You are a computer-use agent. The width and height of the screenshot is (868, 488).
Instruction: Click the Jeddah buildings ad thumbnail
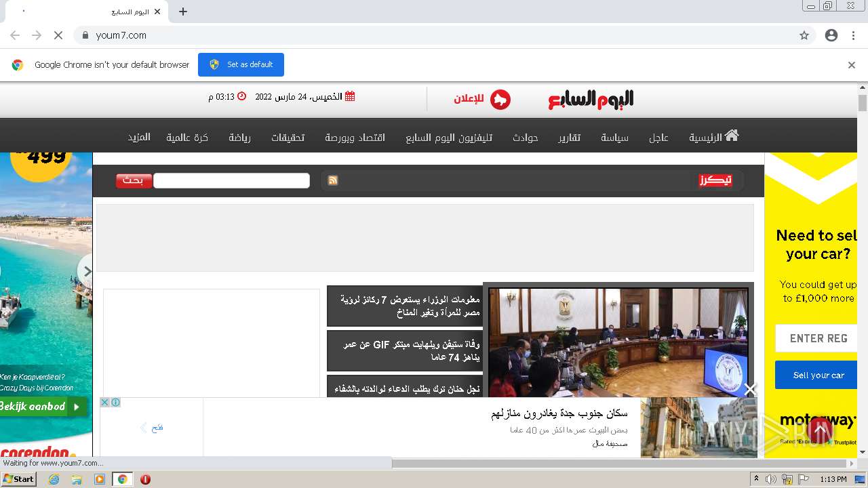[x=698, y=428]
